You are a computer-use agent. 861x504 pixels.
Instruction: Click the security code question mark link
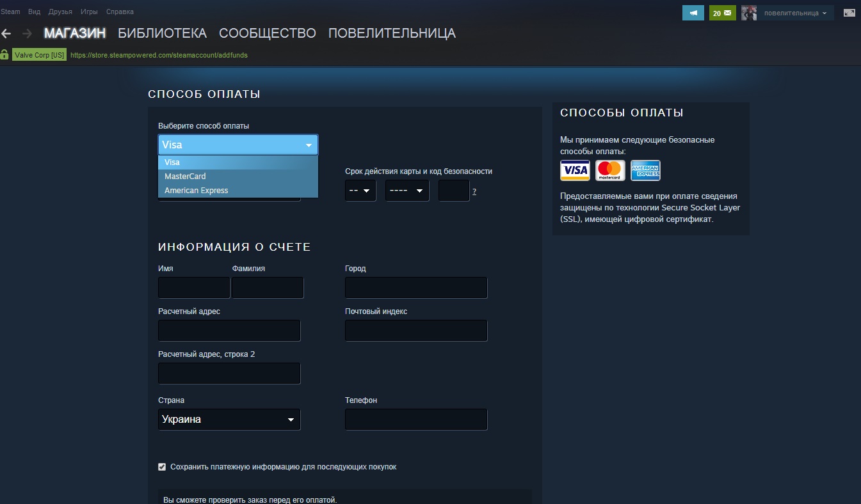[474, 191]
